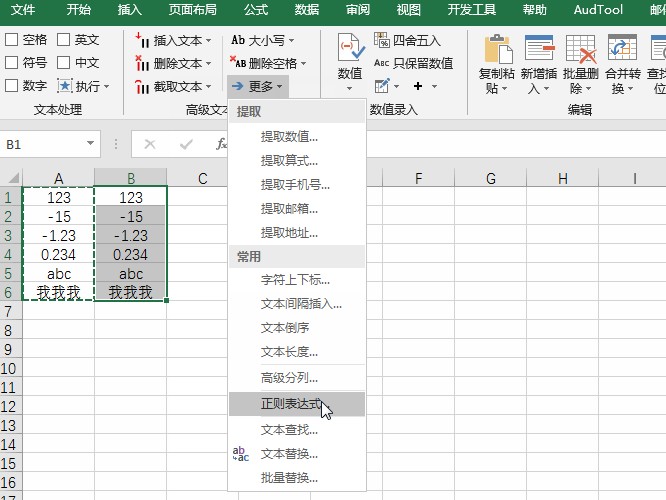Choose 文本查找... menu item

(297, 430)
